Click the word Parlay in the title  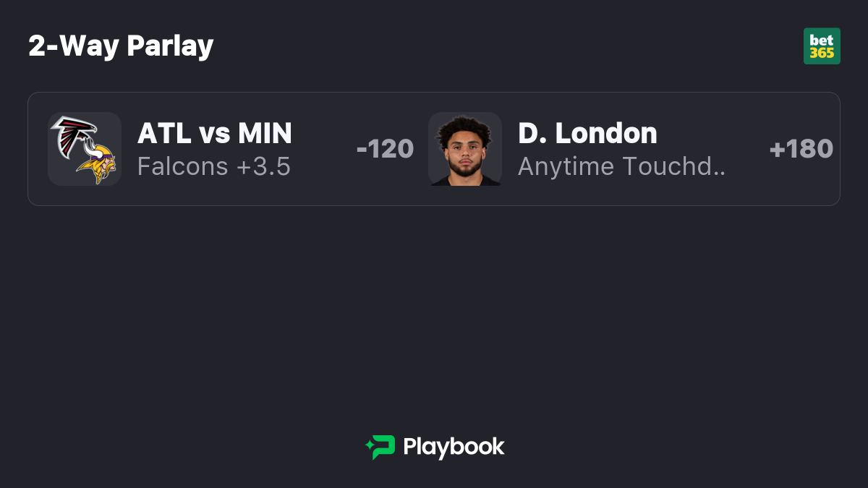[170, 46]
